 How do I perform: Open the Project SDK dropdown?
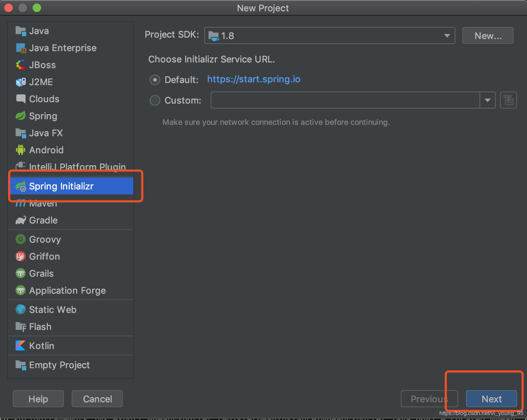pos(330,35)
